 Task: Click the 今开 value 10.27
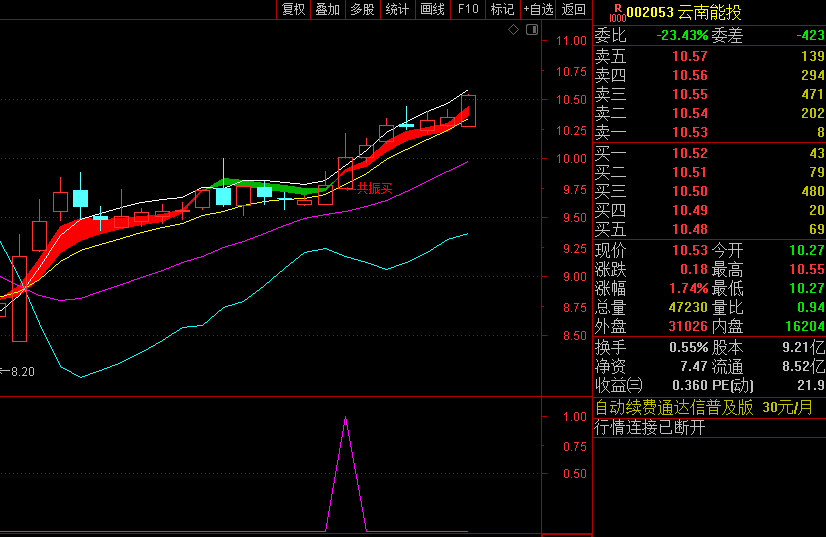pyautogui.click(x=807, y=250)
